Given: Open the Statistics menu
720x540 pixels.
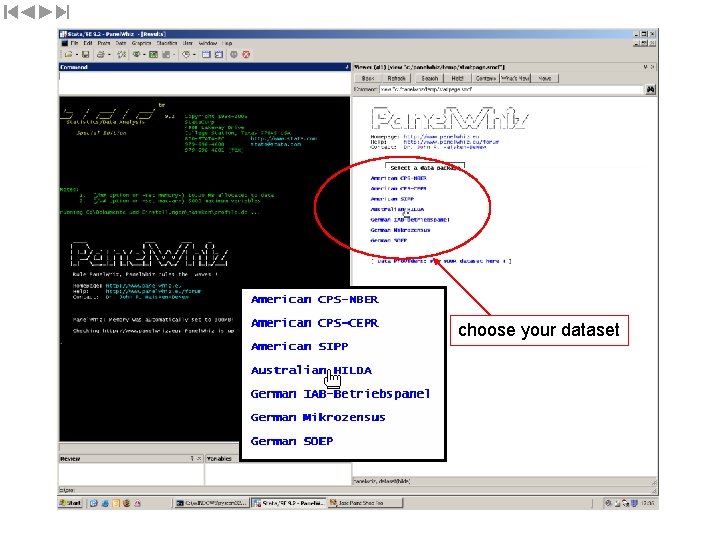Looking at the screenshot, I should click(x=167, y=43).
